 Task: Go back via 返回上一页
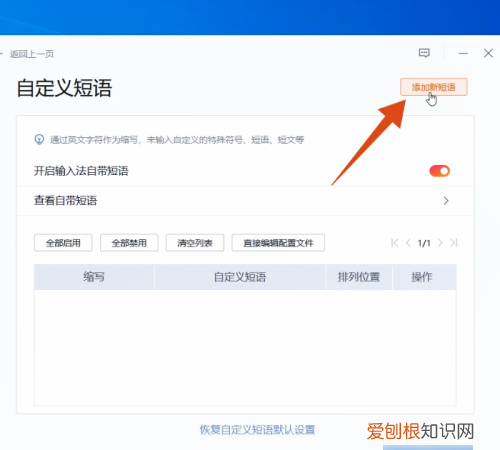click(x=32, y=54)
